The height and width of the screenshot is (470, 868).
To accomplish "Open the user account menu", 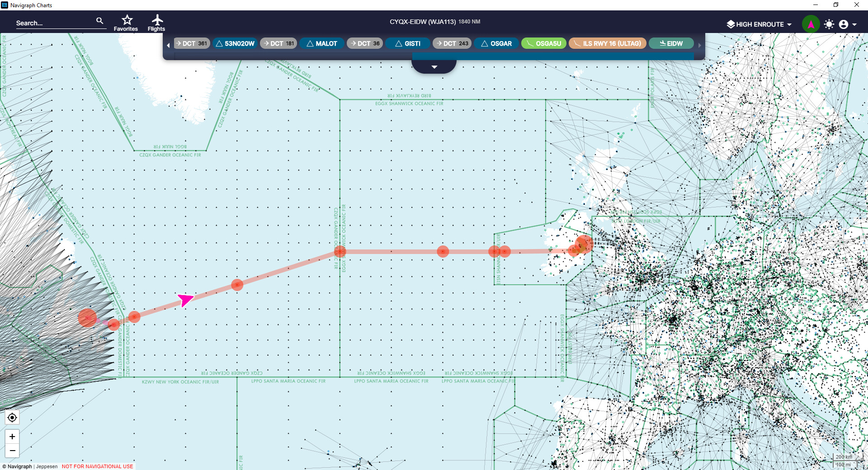I will pyautogui.click(x=847, y=24).
